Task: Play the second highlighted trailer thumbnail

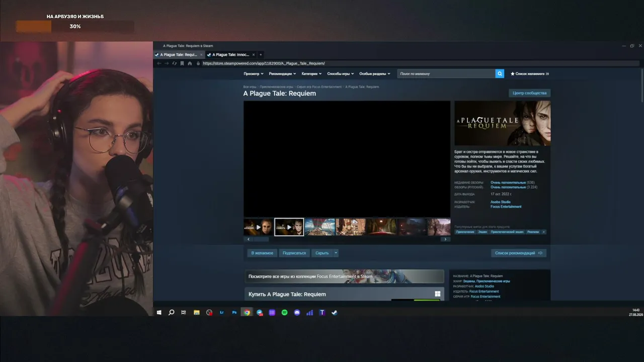Action: [289, 227]
